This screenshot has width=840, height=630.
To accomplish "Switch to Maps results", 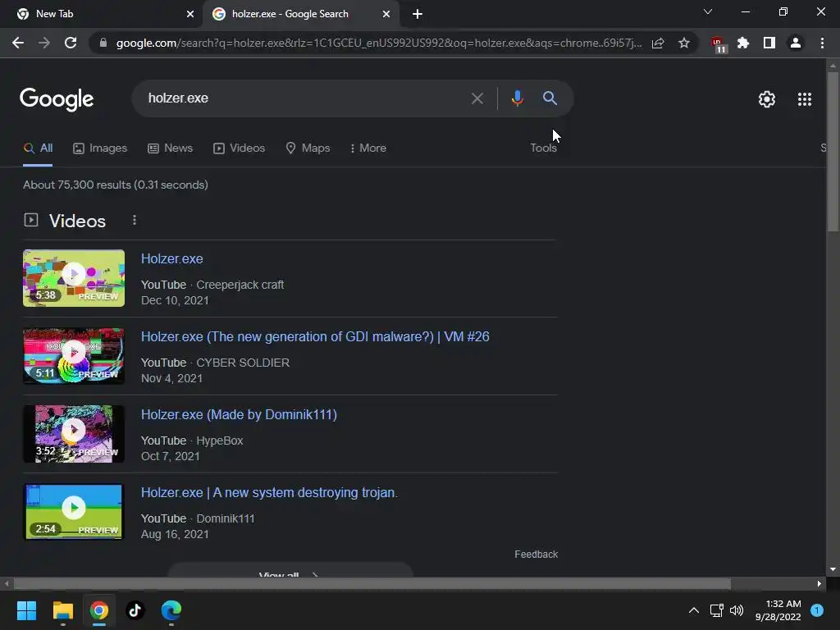I will click(308, 148).
